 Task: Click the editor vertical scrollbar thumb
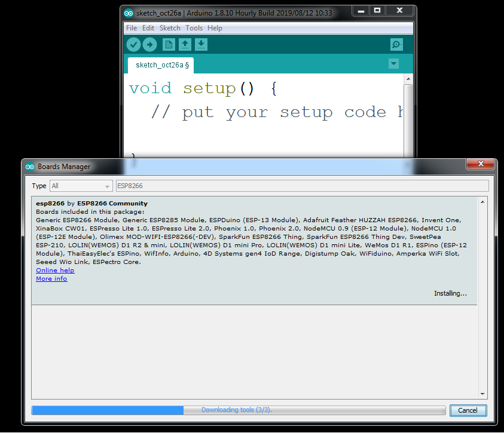click(x=408, y=121)
